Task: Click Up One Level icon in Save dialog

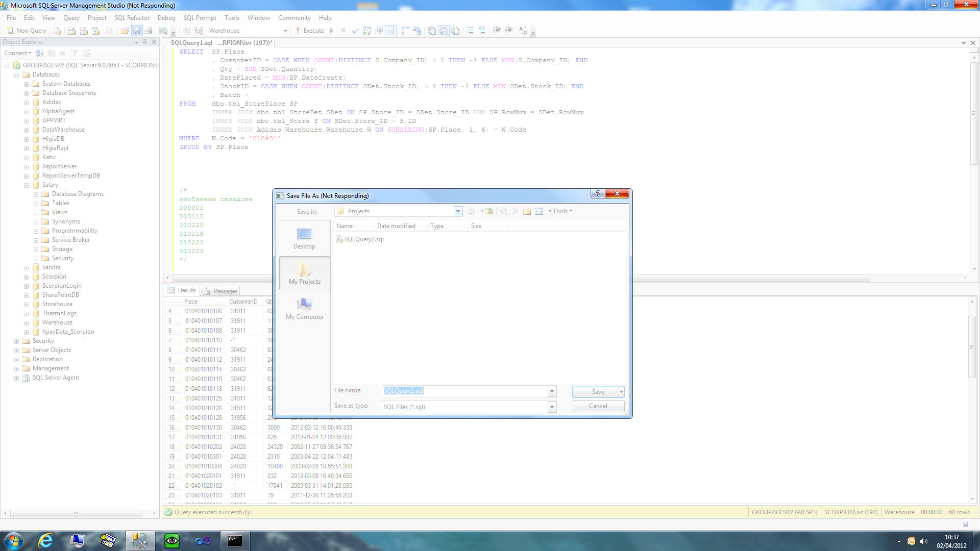Action: [x=488, y=211]
